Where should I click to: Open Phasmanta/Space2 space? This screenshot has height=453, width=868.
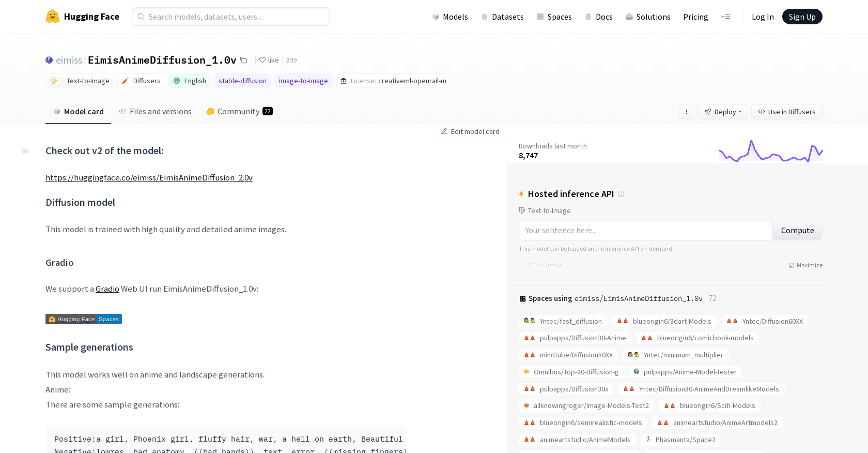coord(681,440)
